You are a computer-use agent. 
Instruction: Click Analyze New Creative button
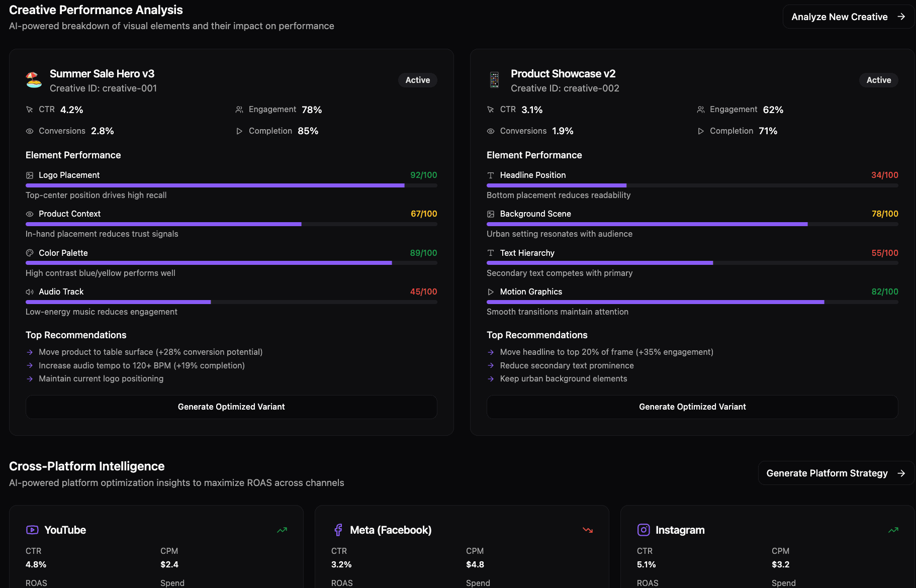(x=848, y=17)
